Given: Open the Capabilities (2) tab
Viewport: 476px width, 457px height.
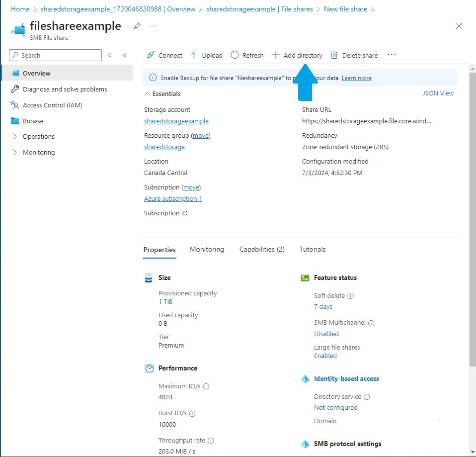Looking at the screenshot, I should click(x=262, y=250).
